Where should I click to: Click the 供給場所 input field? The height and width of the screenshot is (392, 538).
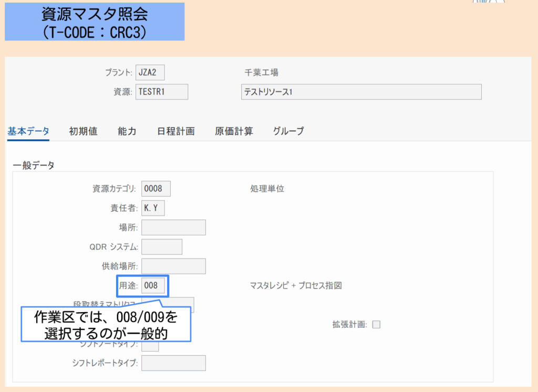click(x=173, y=266)
